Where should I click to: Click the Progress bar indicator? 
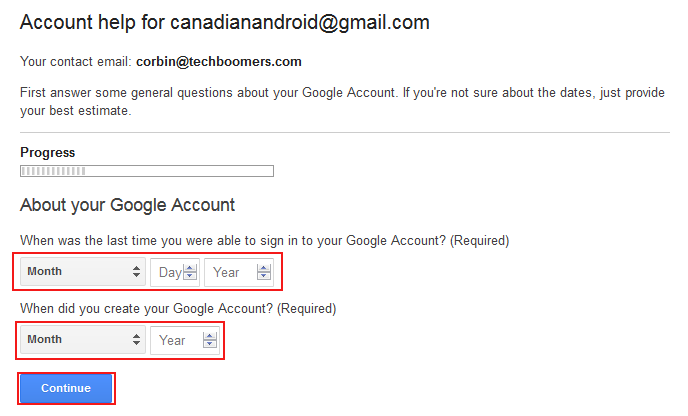coord(147,171)
